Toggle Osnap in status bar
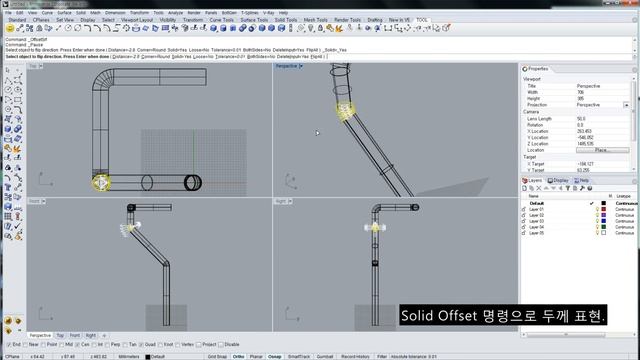Screen dimensions: 640x360 (x=274, y=357)
